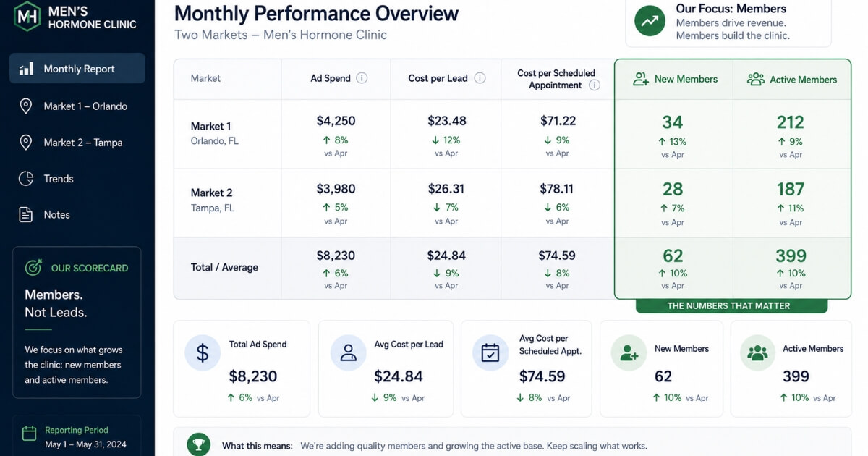Open the Monthly Report sidebar item
Viewport: 868px width, 456px height.
click(77, 69)
